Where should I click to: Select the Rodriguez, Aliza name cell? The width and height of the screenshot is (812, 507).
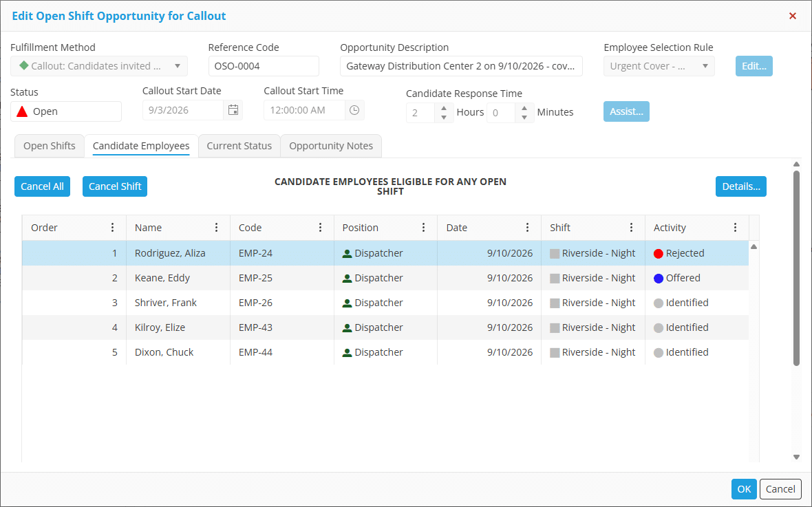click(x=178, y=253)
